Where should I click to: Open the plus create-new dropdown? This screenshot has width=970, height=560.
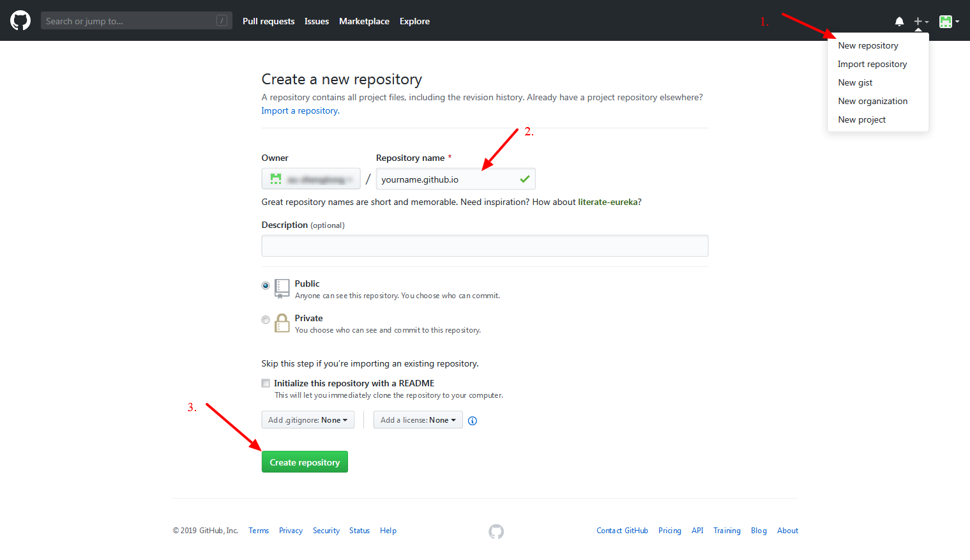tap(921, 21)
